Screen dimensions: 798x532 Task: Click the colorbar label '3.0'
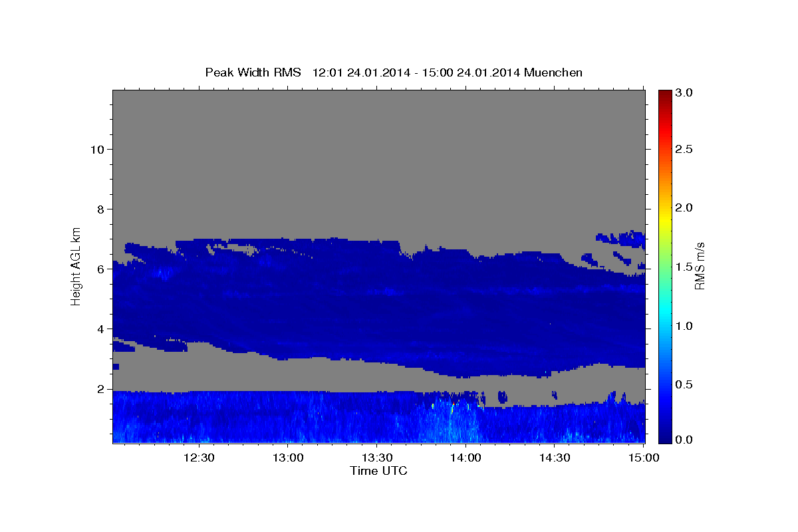click(x=684, y=93)
